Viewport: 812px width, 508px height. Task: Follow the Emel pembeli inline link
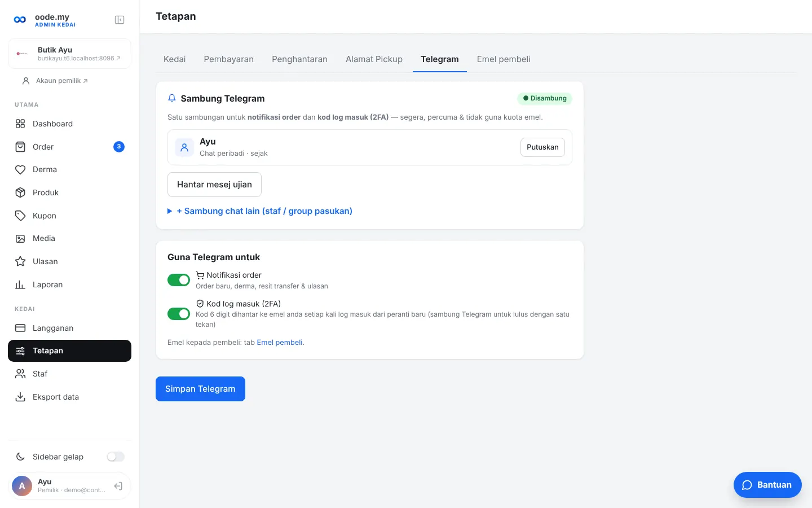[x=280, y=343]
